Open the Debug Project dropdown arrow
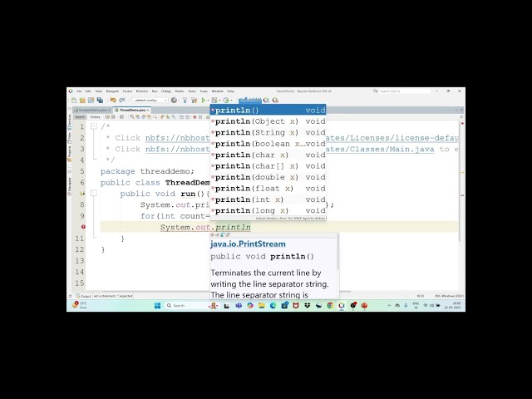 pos(219,101)
